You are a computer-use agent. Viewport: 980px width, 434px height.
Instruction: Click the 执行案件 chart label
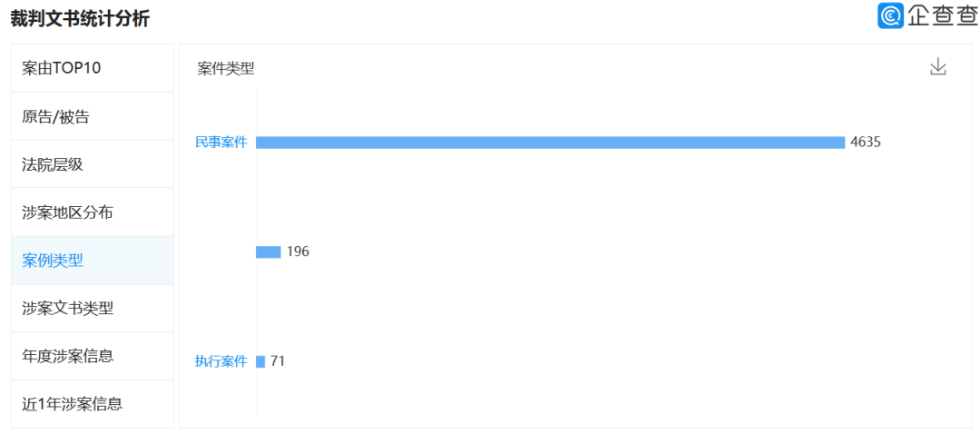220,361
